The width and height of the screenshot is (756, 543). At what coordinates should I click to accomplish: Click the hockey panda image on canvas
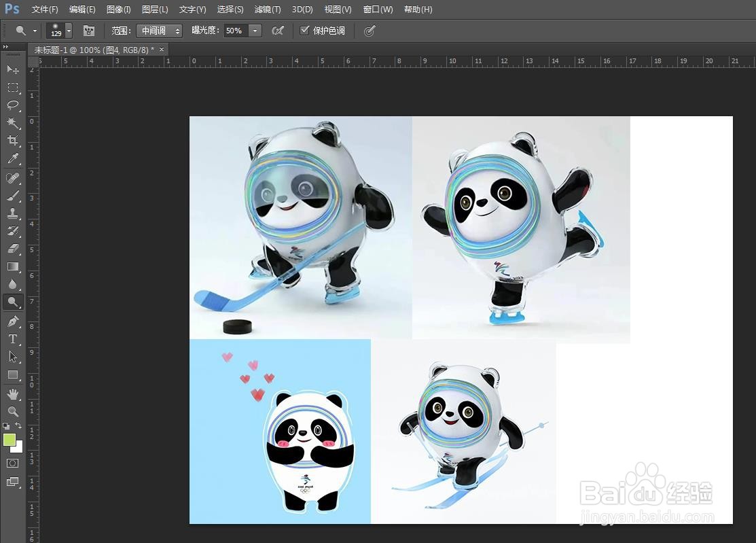coord(301,227)
